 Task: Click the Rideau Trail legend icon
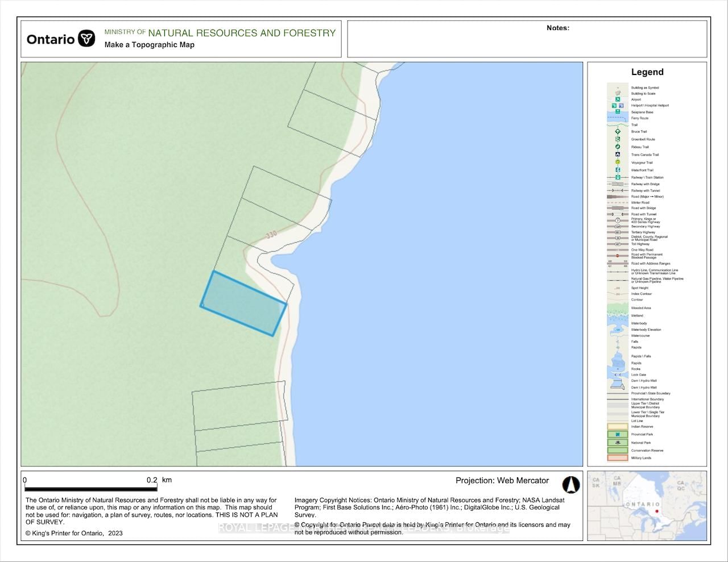[618, 147]
